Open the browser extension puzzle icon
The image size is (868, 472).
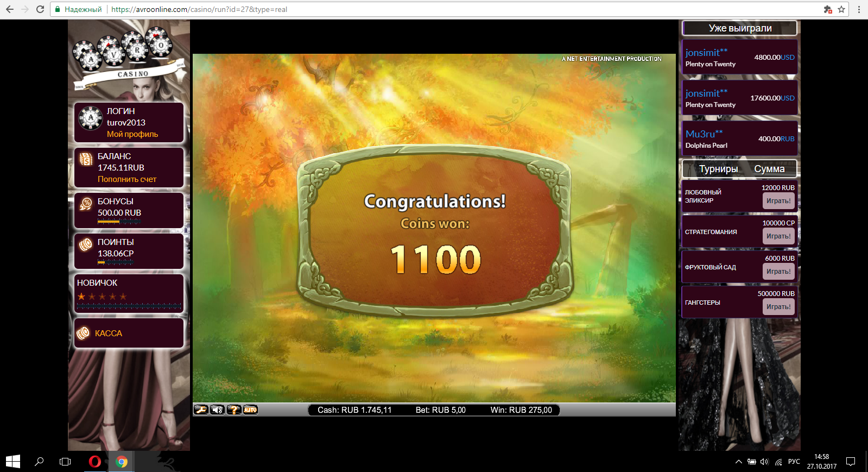828,9
